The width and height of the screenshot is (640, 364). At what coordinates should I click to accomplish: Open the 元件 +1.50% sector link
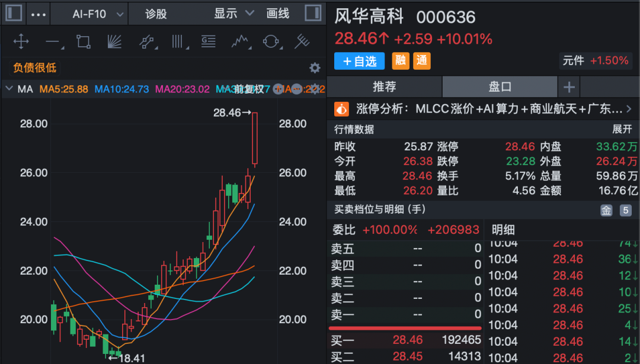click(x=596, y=61)
